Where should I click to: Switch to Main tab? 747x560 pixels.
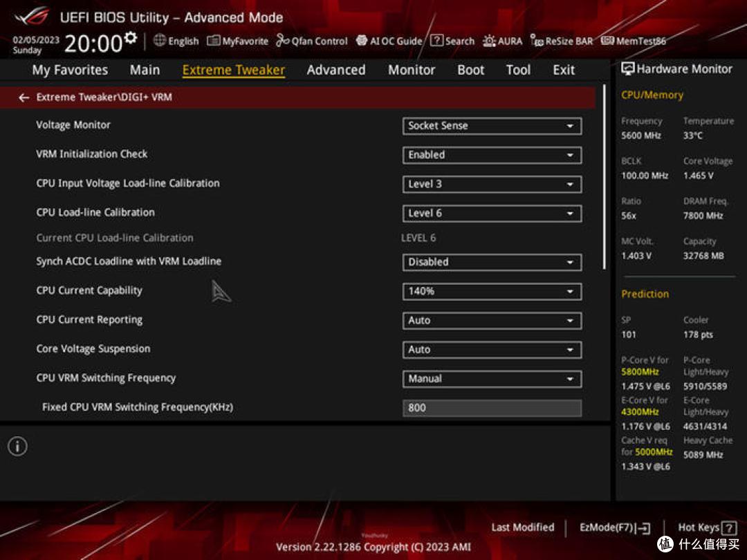pos(145,70)
